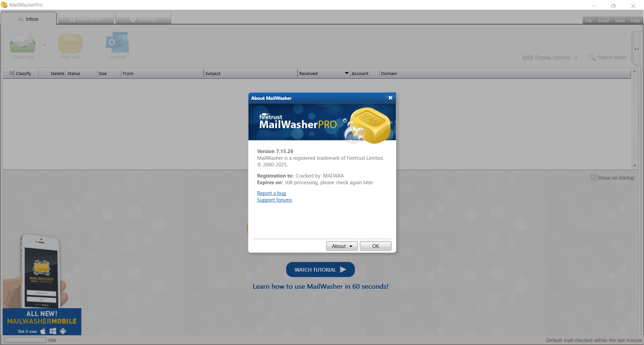Click Learn how to use MailWasher link
644x345 pixels.
click(320, 286)
